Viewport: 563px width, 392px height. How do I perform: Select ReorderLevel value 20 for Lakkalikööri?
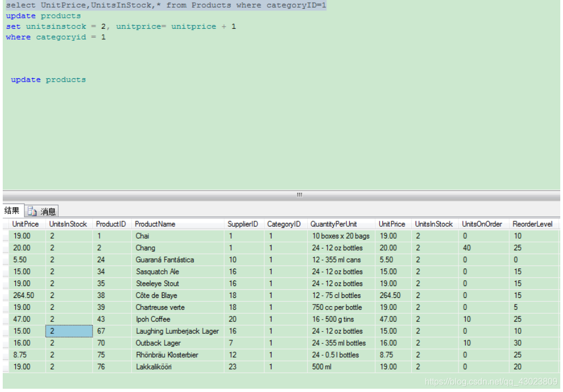pos(534,366)
